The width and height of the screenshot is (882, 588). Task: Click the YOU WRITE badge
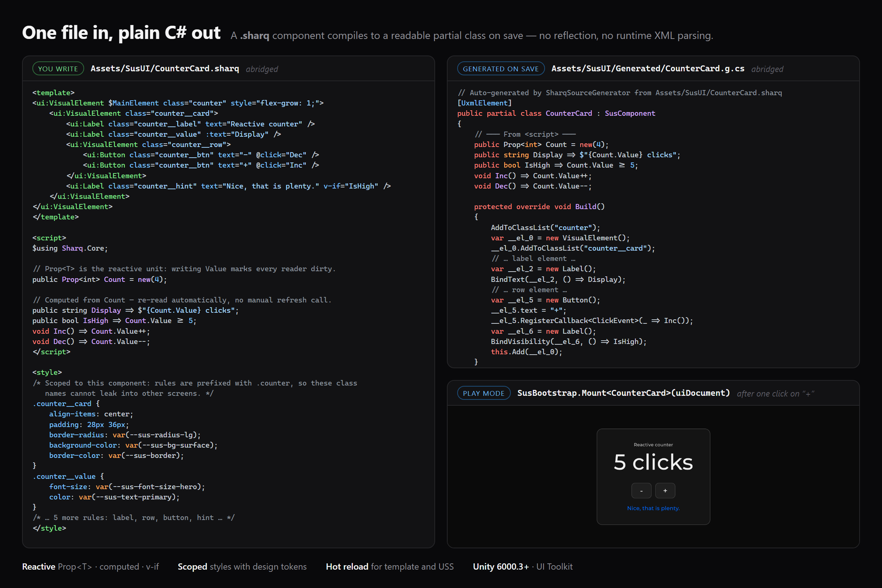click(58, 69)
